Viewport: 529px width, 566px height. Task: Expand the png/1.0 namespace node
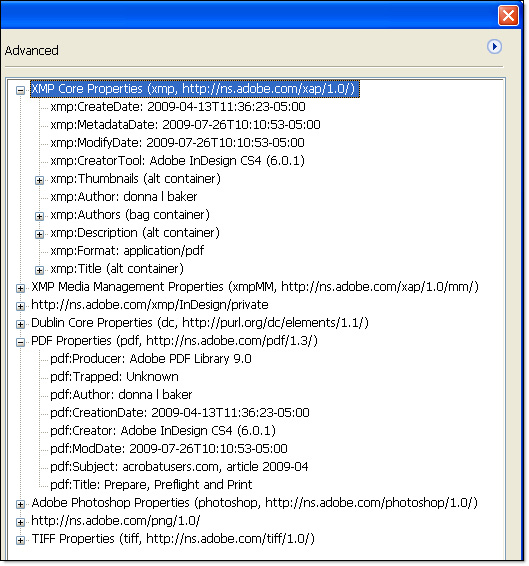[x=21, y=522]
